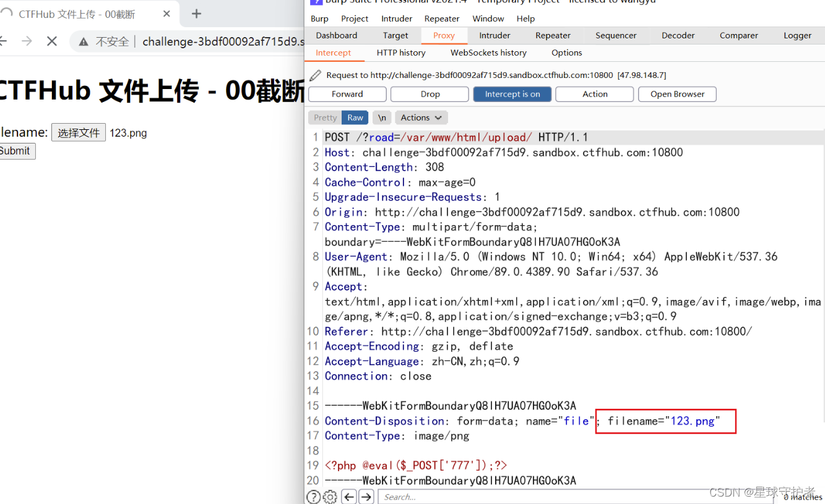Screen dimensions: 825x504
Task: Click the 123.png file name on webpage
Action: point(128,133)
